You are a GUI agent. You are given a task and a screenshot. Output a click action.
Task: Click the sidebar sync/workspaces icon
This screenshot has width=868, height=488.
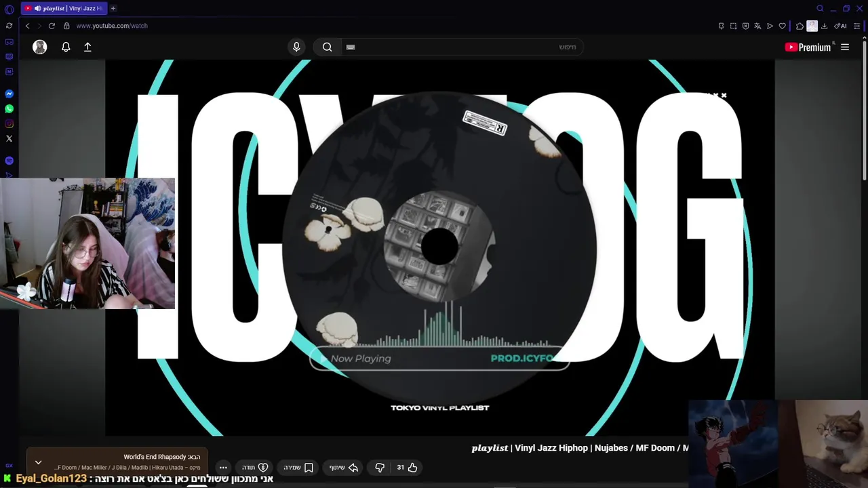[x=9, y=26]
